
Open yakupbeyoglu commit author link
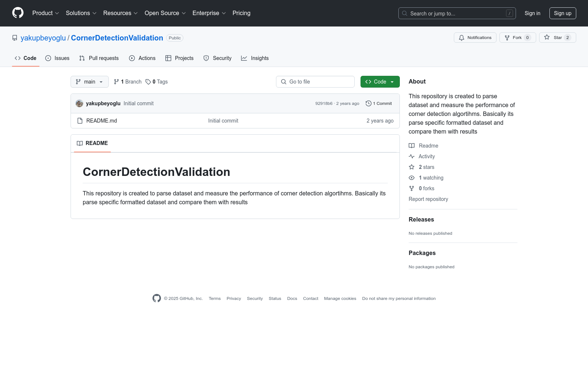pos(103,103)
